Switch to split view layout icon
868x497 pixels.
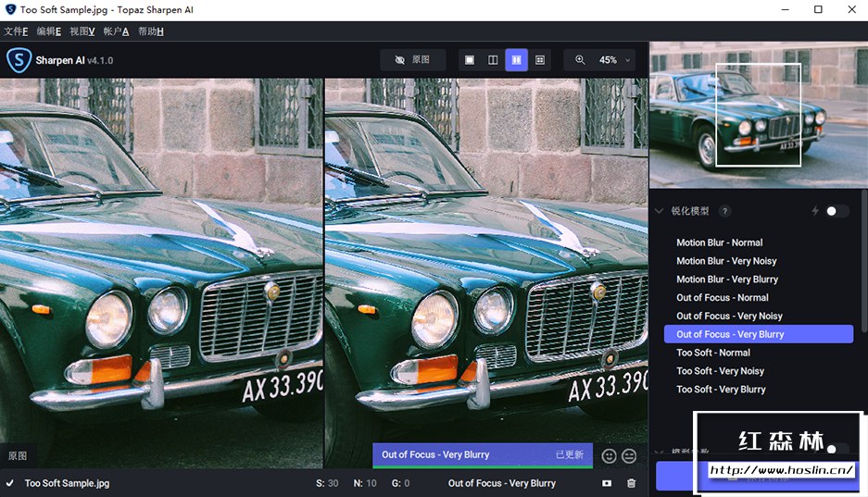coord(493,60)
